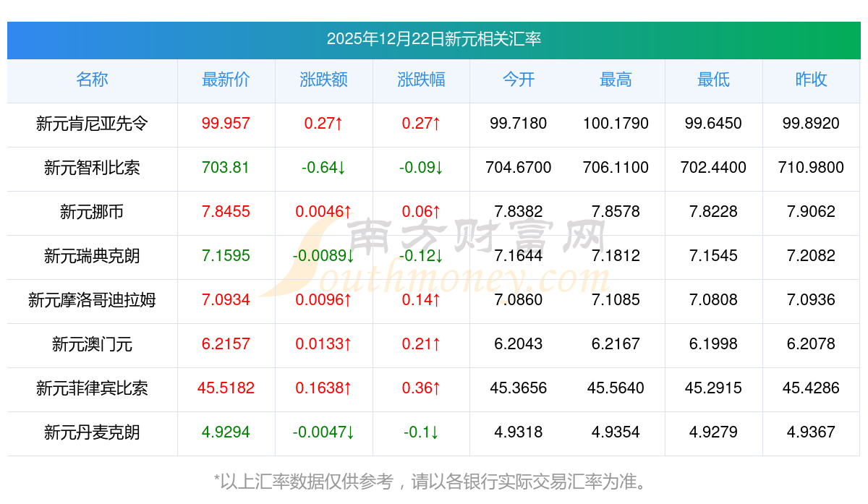Click change percent 0.21↑

(421, 344)
